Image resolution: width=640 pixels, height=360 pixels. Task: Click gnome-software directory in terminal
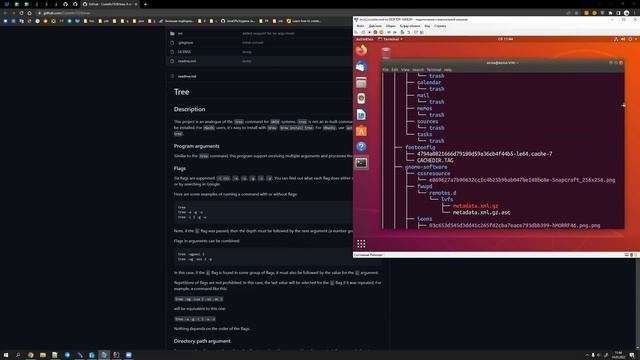(426, 167)
